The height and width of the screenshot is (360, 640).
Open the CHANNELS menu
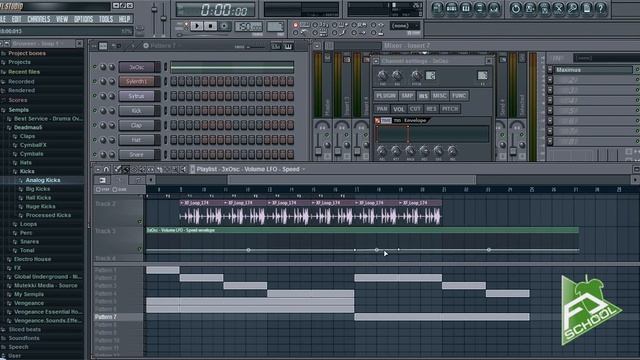39,19
